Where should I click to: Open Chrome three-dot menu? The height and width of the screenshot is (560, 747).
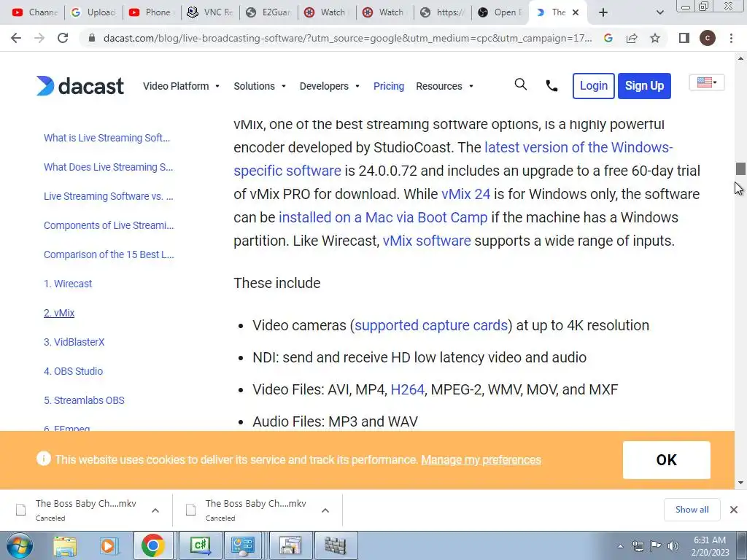[x=731, y=38]
